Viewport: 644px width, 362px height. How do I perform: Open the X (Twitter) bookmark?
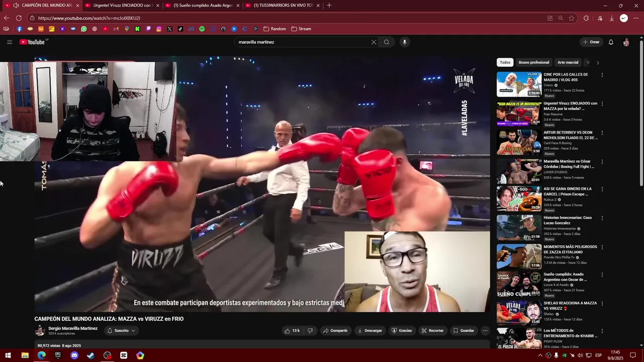click(x=170, y=29)
